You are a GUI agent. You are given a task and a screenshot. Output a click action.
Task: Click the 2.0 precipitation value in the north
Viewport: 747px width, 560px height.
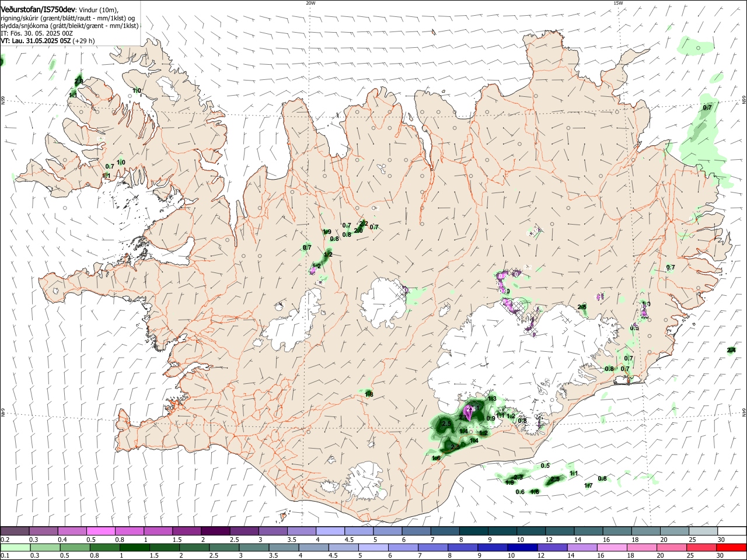[358, 230]
